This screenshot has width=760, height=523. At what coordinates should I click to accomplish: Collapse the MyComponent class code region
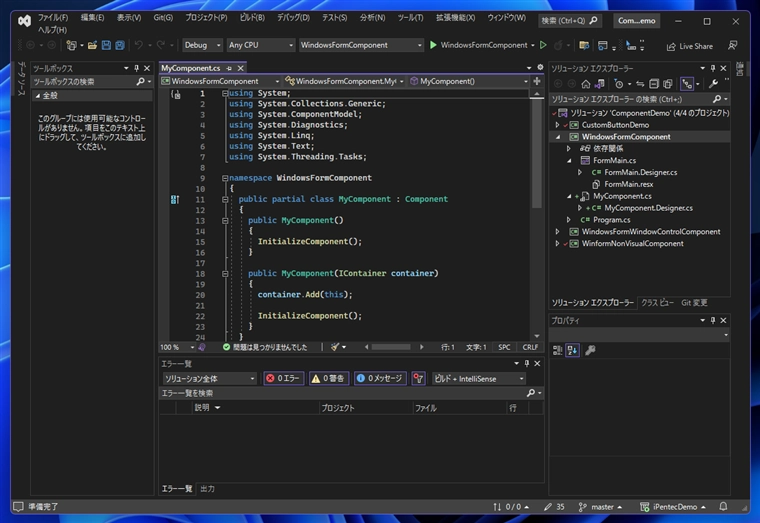click(x=225, y=199)
